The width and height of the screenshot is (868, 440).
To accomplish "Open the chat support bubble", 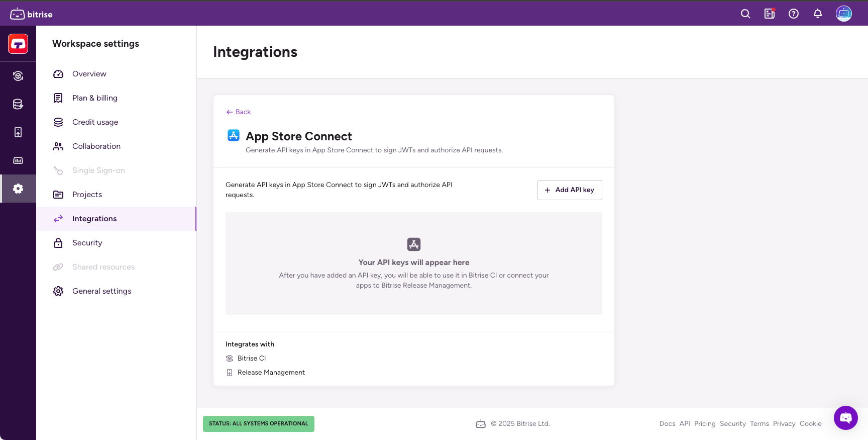I will [846, 418].
